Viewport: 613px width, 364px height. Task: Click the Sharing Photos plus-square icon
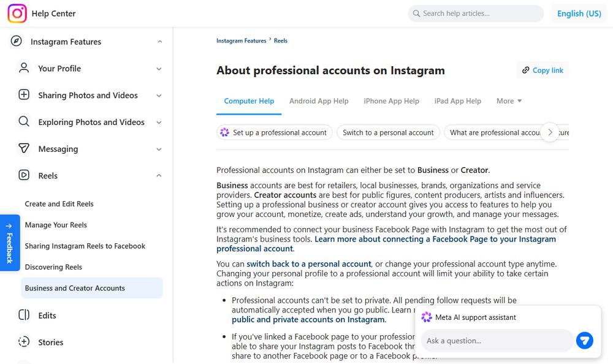[x=24, y=94]
